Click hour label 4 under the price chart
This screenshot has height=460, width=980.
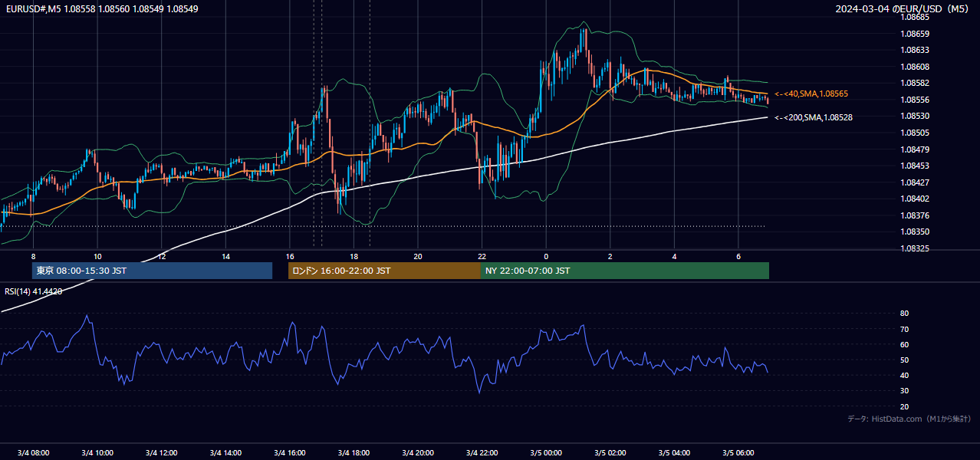674,256
